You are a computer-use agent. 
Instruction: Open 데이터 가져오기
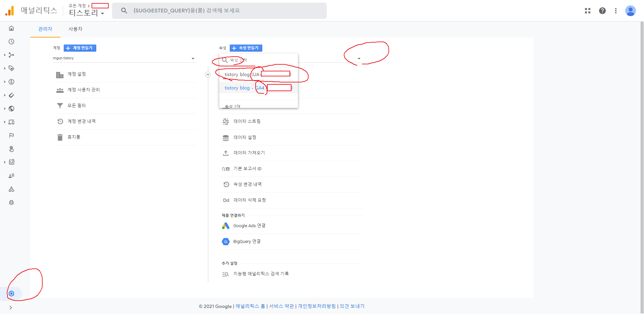click(291, 153)
